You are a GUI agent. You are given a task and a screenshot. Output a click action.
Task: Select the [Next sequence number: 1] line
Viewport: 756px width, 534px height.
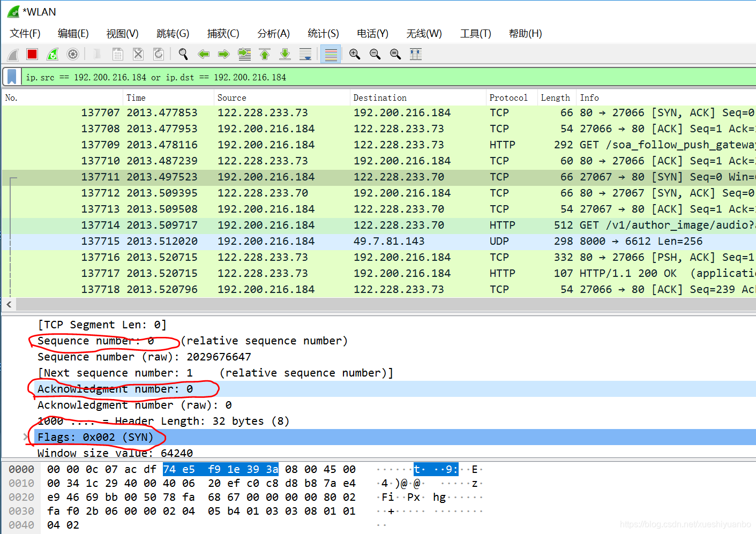click(x=215, y=373)
